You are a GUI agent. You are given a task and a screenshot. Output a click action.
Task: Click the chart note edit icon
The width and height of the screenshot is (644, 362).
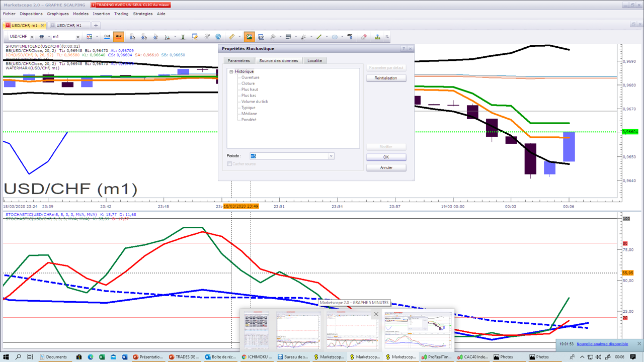coord(195,37)
